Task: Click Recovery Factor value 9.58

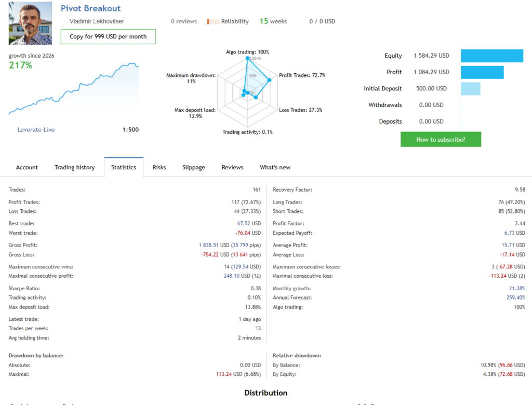Action: pos(520,190)
